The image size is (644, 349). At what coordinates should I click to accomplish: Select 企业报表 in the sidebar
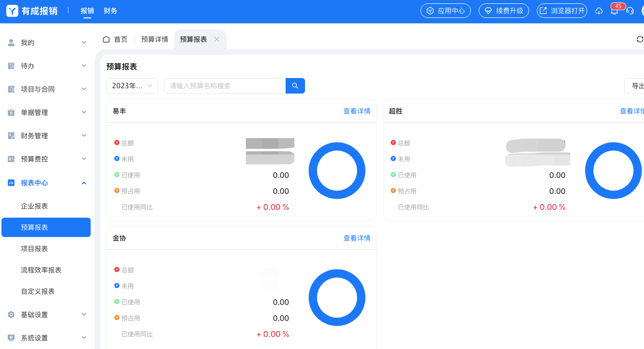click(x=34, y=206)
